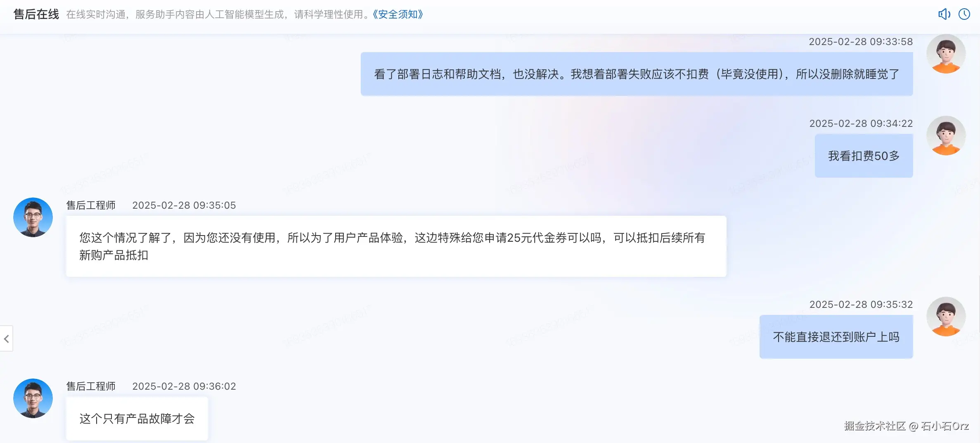This screenshot has width=980, height=443.
Task: Open chat history clock icon
Action: pyautogui.click(x=964, y=14)
